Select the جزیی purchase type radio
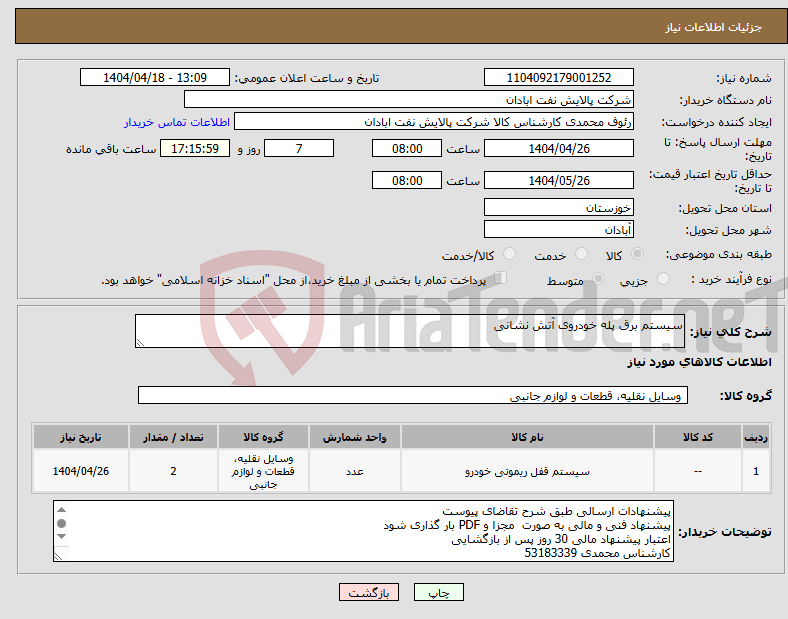788x619 pixels. tap(663, 278)
